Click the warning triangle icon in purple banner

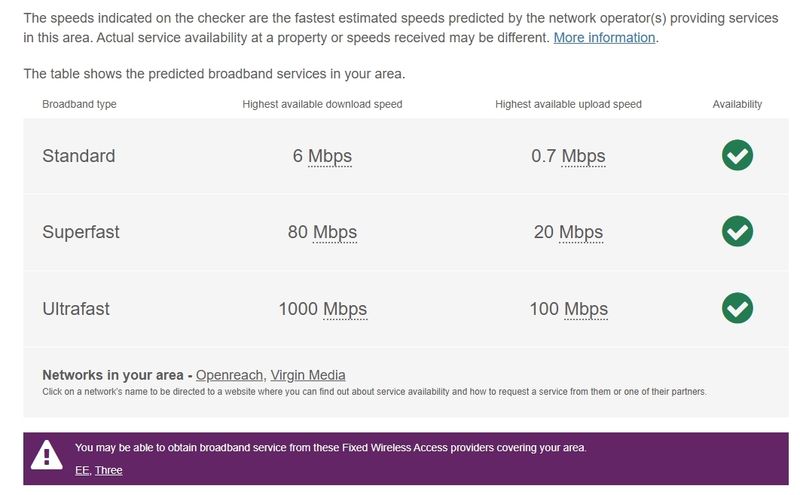click(x=46, y=456)
